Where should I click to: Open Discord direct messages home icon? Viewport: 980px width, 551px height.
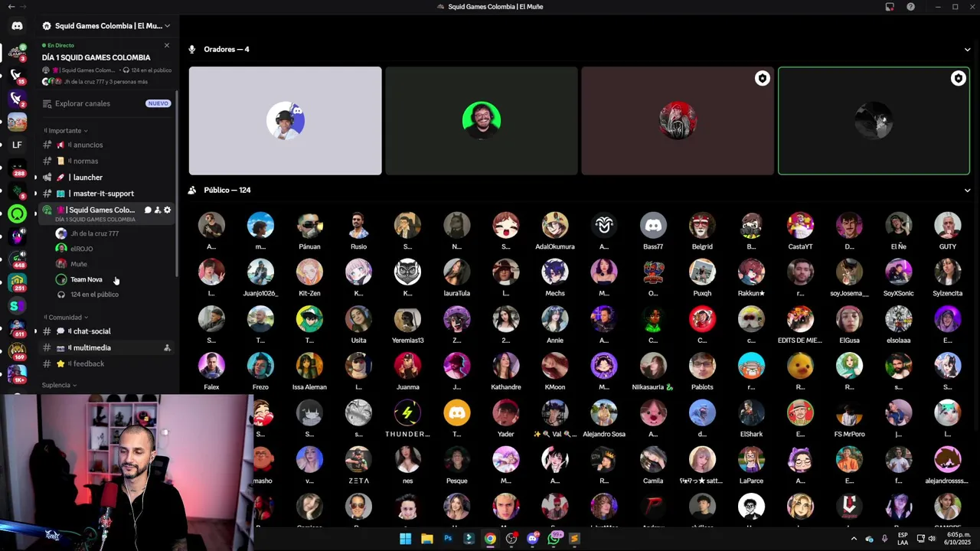(17, 26)
